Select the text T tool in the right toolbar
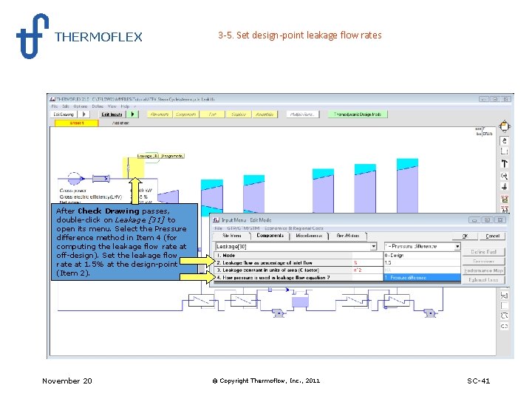Viewport: 532px width, 399px height. click(504, 163)
